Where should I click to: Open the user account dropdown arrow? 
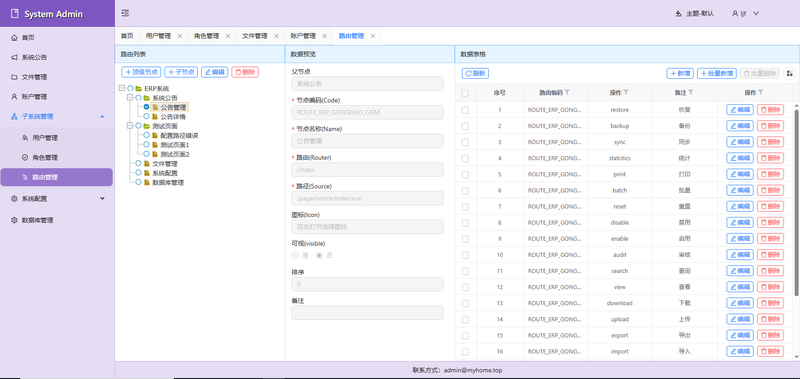(x=756, y=14)
